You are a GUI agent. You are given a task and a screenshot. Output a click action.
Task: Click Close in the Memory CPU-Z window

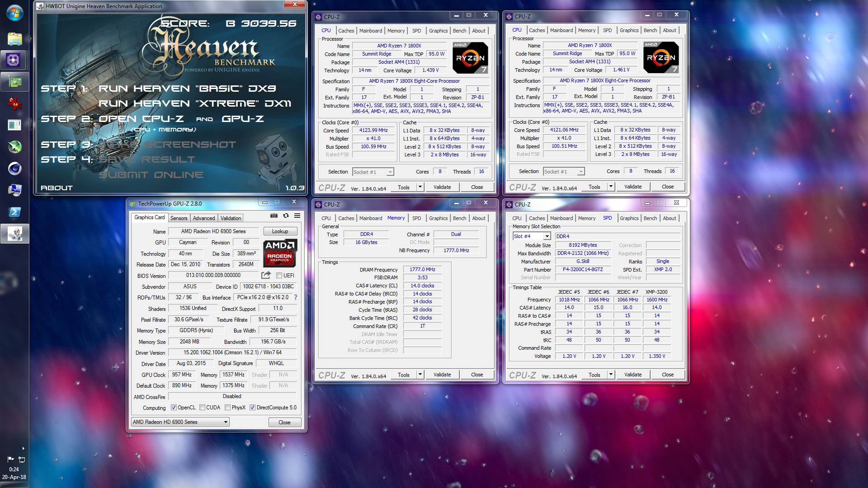pos(477,375)
